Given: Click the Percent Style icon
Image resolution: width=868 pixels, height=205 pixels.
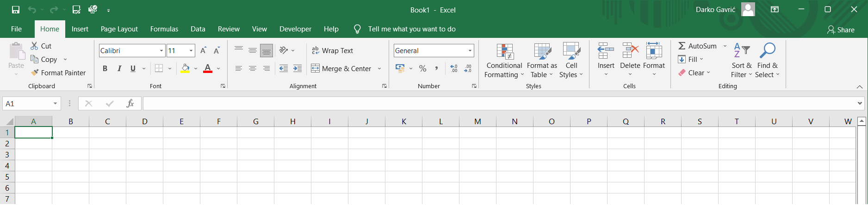Looking at the screenshot, I should coord(422,69).
